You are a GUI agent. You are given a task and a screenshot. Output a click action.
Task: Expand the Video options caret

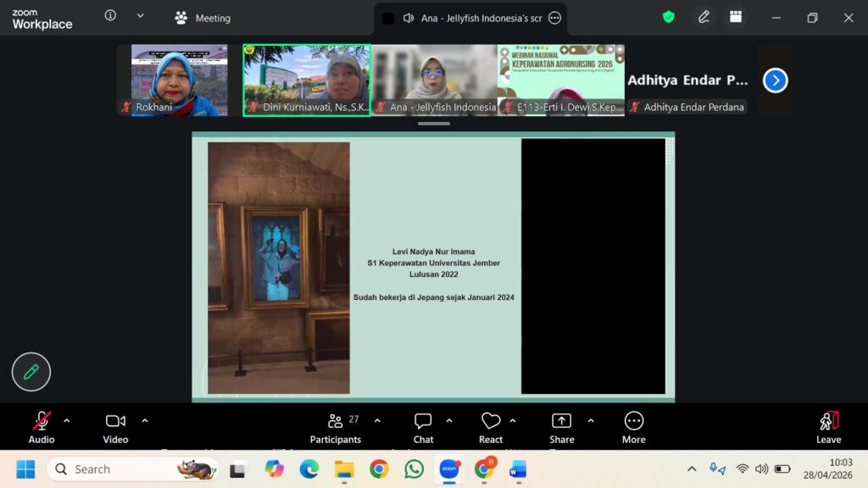[145, 420]
